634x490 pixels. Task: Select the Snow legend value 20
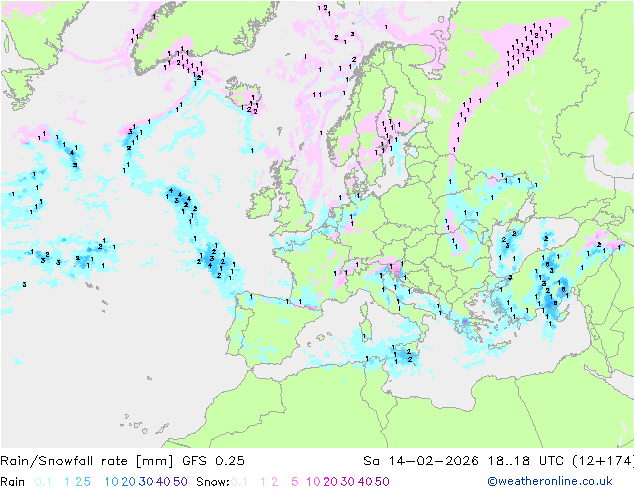pos(330,482)
